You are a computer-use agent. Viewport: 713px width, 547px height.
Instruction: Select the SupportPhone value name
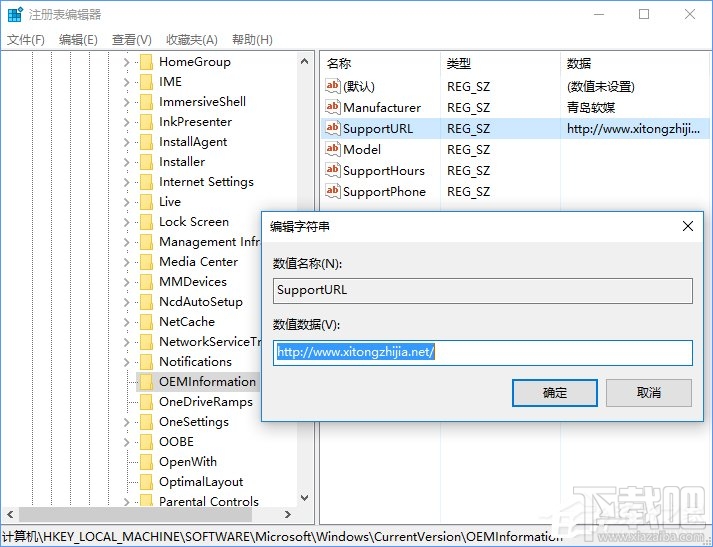pyautogui.click(x=384, y=192)
